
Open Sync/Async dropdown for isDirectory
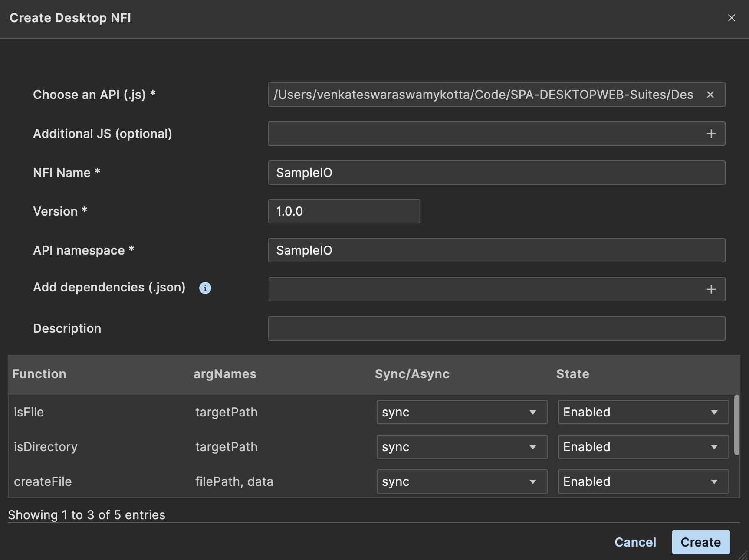[461, 447]
